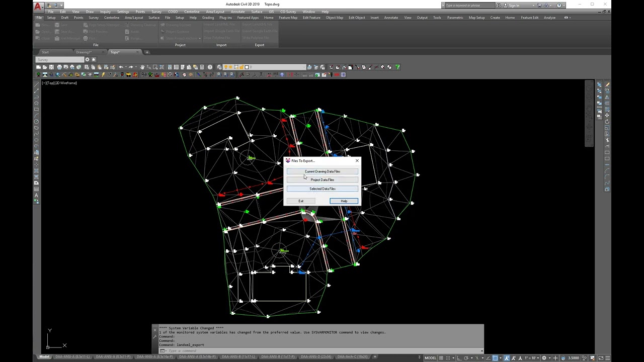
Task: Switch to the Parametric ribbon tab
Action: 455,18
